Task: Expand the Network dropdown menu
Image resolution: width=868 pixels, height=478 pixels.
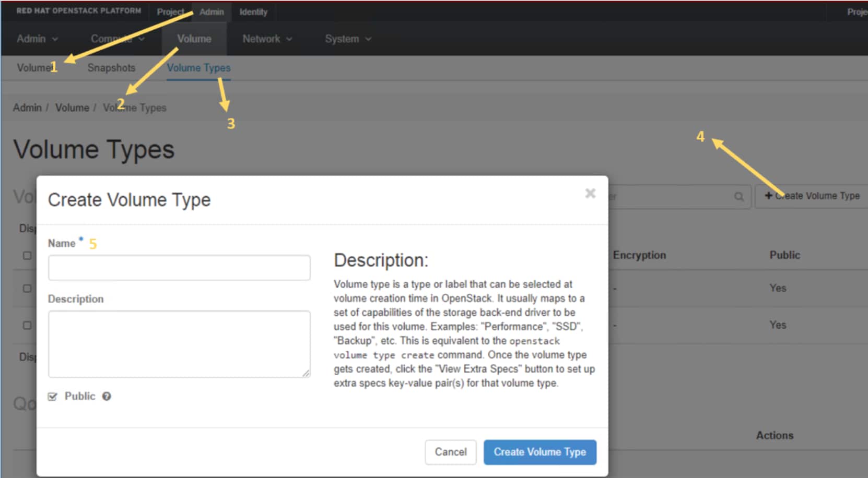Action: point(267,39)
